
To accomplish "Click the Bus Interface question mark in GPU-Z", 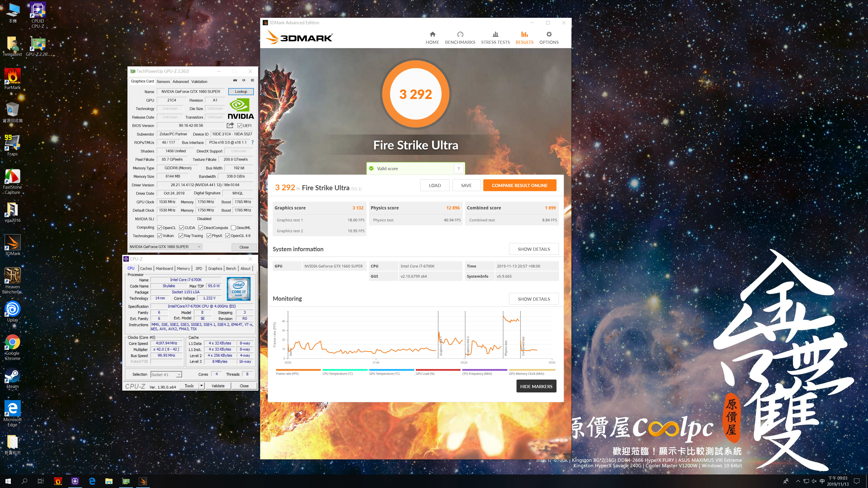I will click(252, 143).
